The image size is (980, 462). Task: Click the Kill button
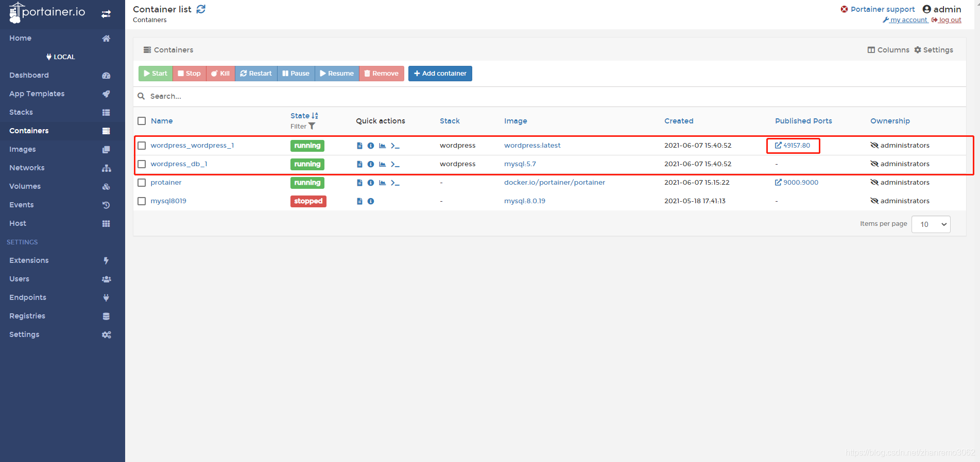point(220,74)
